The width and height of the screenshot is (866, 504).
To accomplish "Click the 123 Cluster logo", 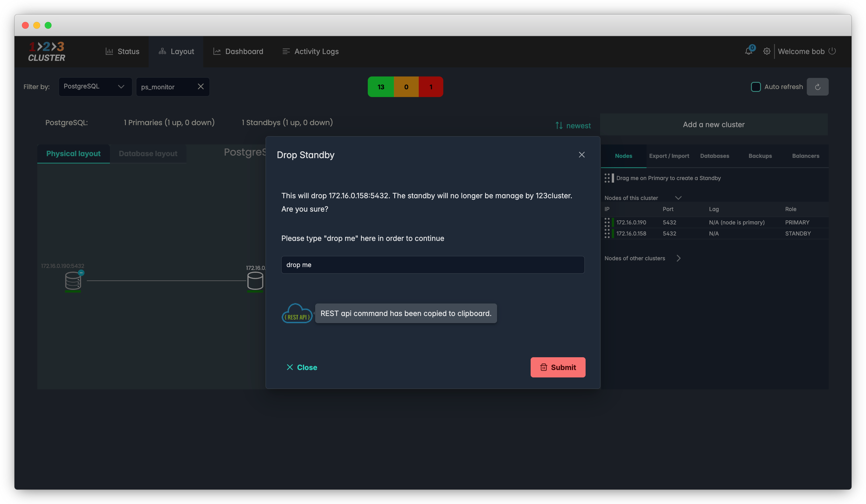I will pyautogui.click(x=47, y=51).
